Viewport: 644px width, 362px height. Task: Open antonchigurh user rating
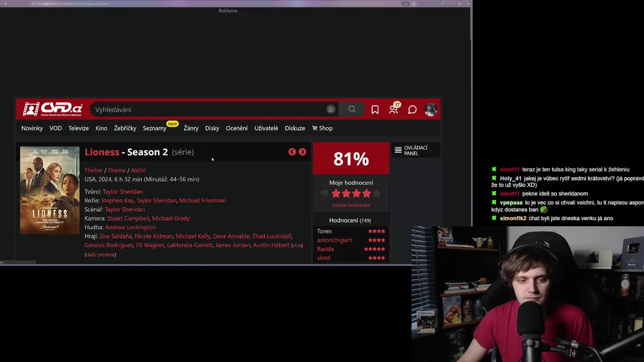pos(335,240)
